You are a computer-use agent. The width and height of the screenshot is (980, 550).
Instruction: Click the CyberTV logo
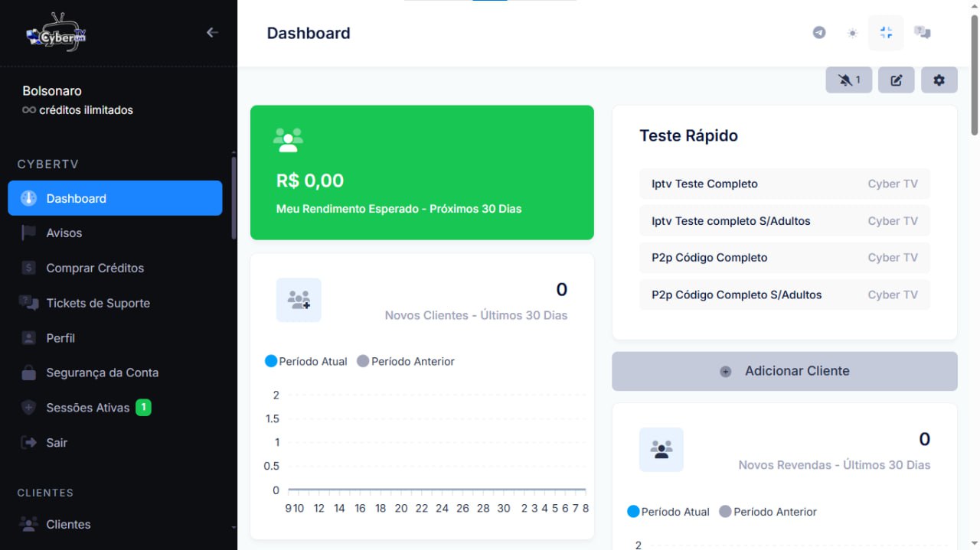tap(57, 33)
